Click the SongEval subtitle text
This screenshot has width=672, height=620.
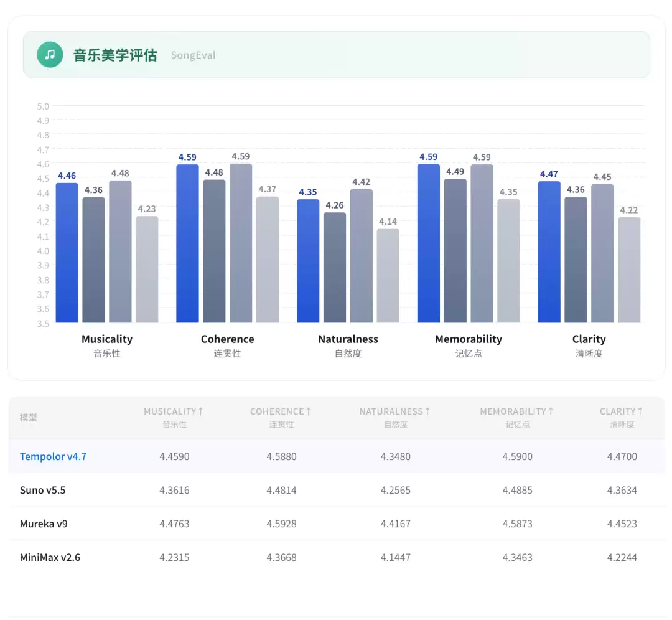[194, 55]
